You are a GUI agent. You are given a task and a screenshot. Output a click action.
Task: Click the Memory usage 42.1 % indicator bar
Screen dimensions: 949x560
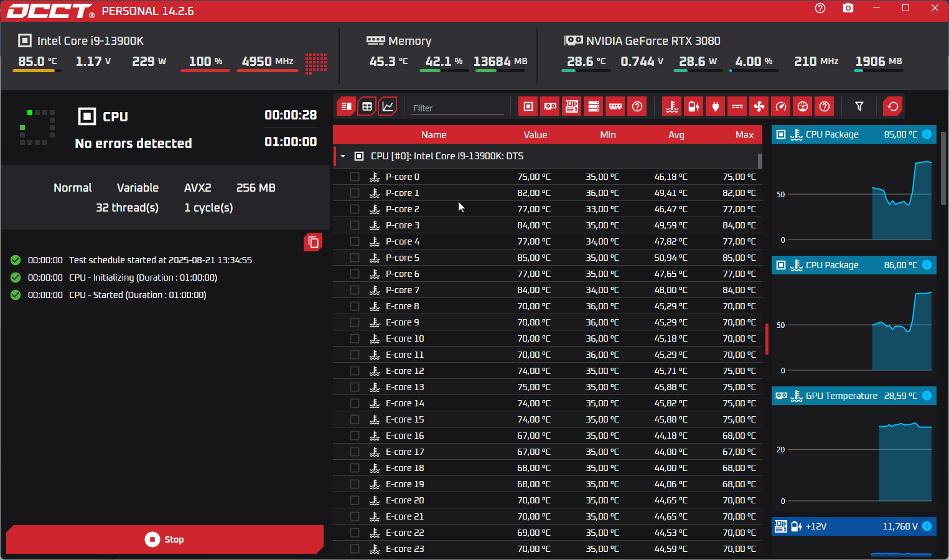[444, 71]
